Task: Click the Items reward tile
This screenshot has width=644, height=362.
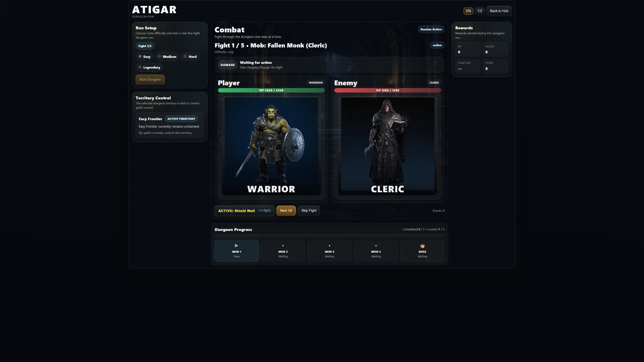Action: point(495,66)
